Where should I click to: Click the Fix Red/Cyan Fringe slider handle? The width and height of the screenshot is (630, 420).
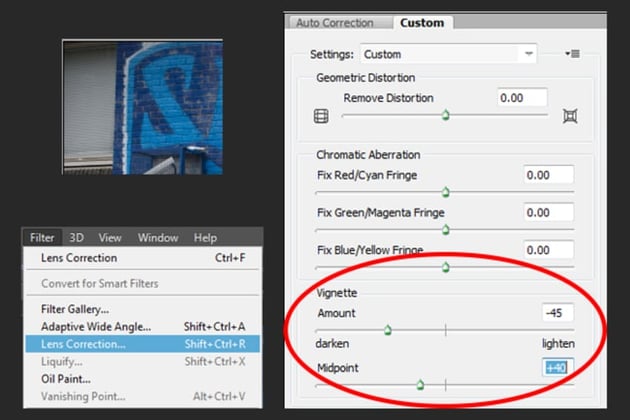[x=446, y=193]
